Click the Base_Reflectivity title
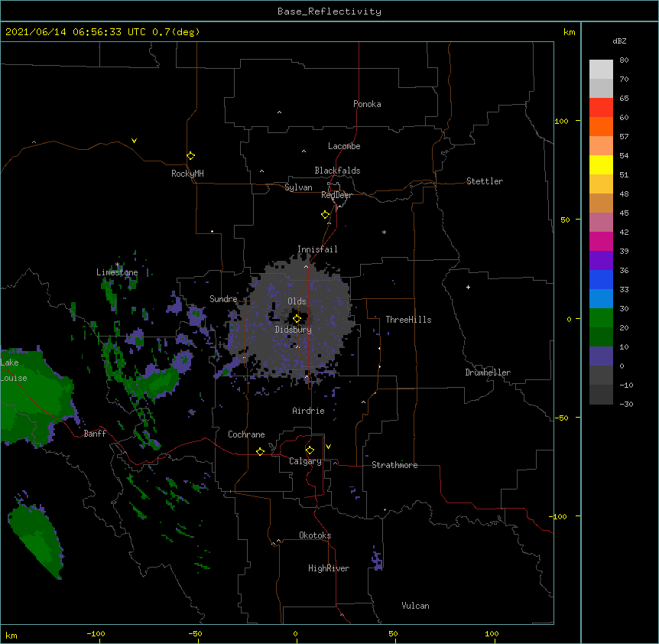659x644 pixels. [329, 11]
